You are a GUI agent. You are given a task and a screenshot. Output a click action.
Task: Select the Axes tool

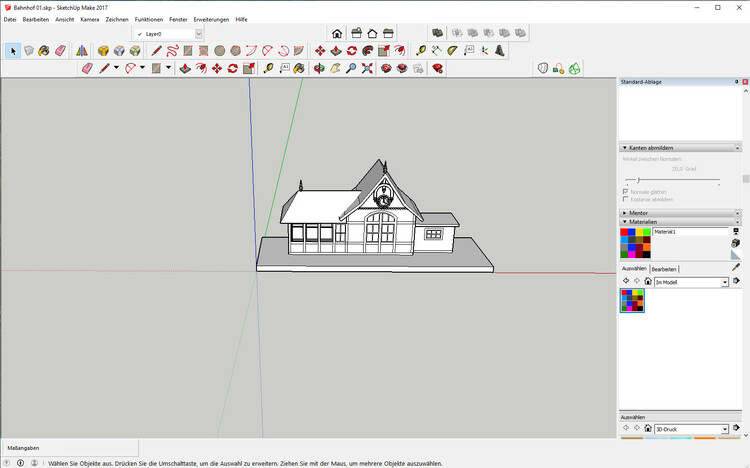484,51
